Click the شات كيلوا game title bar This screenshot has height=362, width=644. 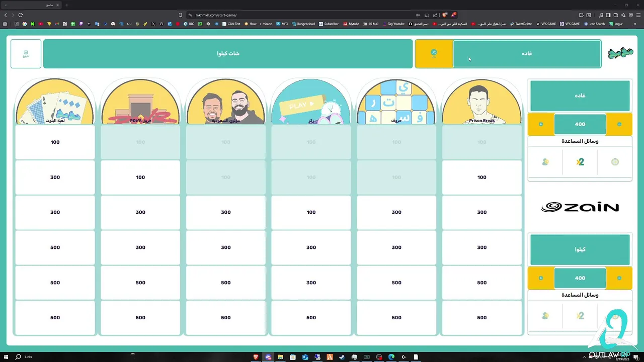[228, 54]
